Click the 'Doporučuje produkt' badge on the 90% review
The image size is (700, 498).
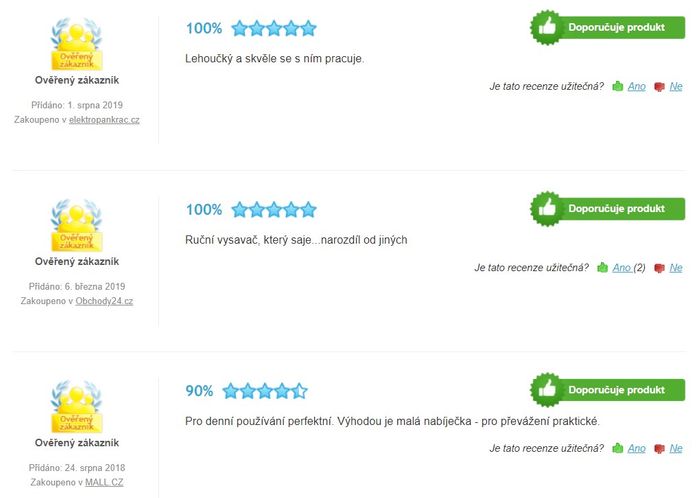coord(608,390)
